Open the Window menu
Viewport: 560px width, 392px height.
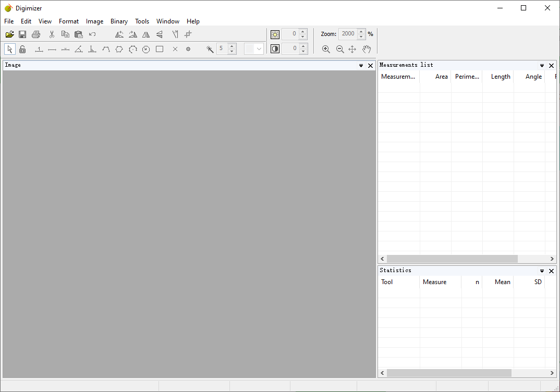tap(168, 21)
